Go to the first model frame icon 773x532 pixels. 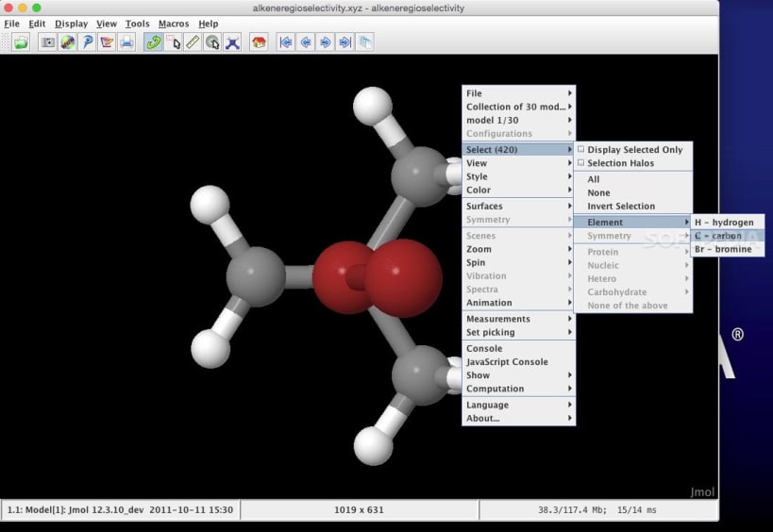tap(285, 42)
